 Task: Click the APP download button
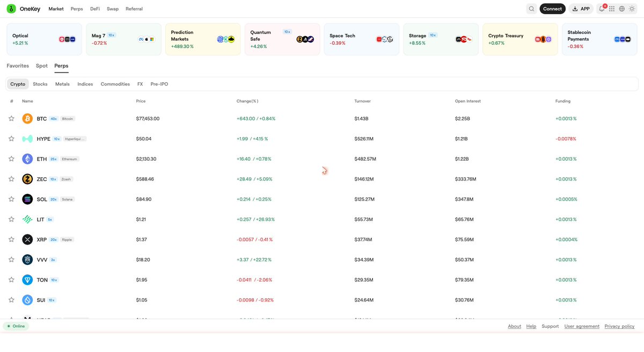pyautogui.click(x=581, y=9)
